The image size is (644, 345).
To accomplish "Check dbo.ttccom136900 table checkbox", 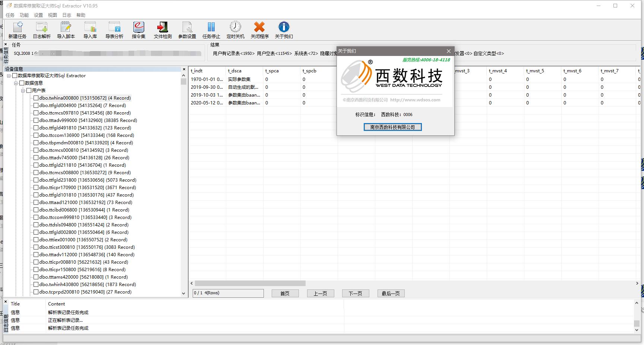I will [36, 135].
